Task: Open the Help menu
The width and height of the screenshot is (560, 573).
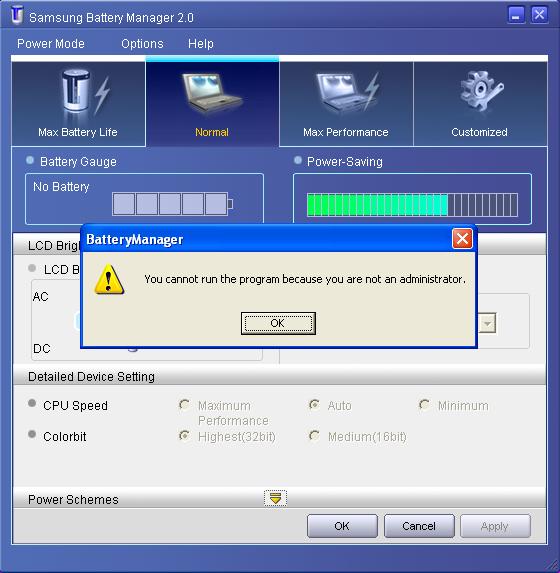Action: [x=201, y=44]
